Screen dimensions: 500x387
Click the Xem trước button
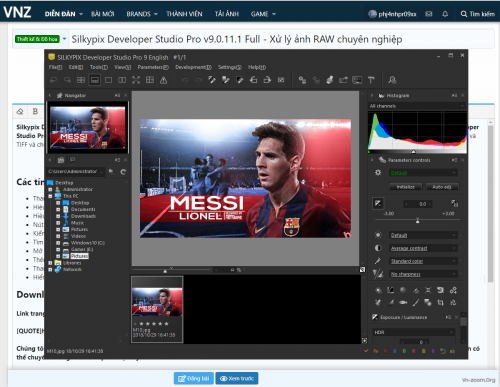tap(237, 378)
